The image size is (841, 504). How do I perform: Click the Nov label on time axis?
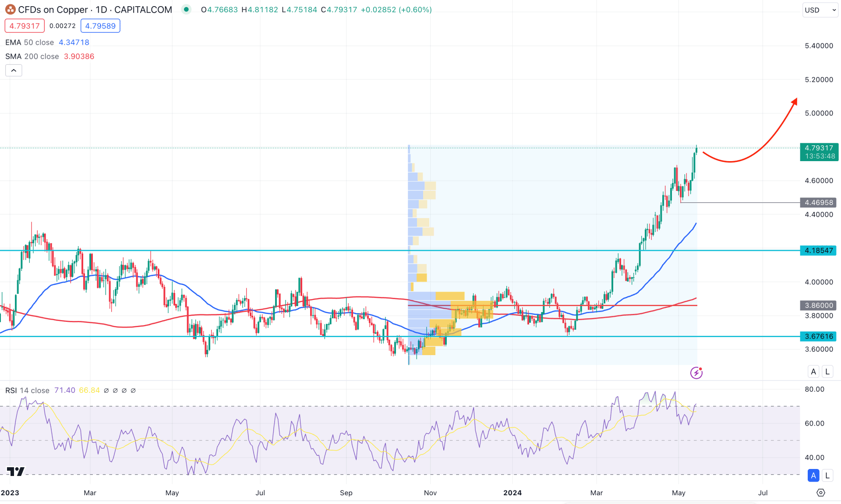click(430, 493)
